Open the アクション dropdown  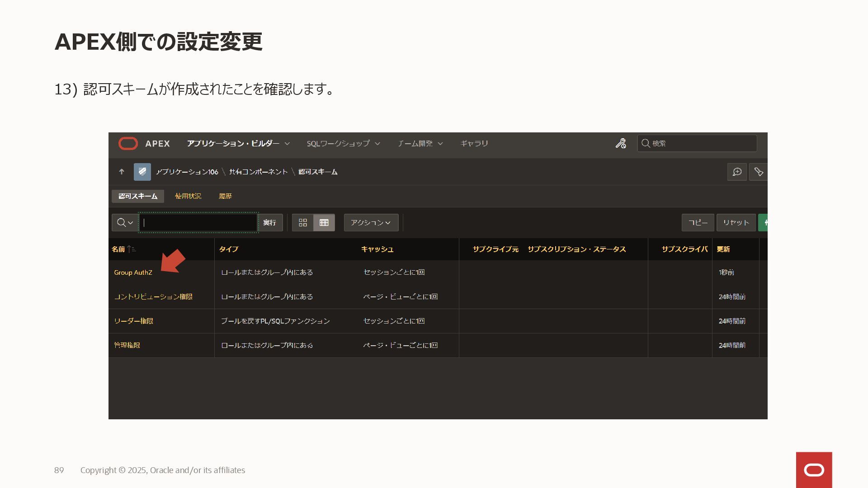click(371, 222)
